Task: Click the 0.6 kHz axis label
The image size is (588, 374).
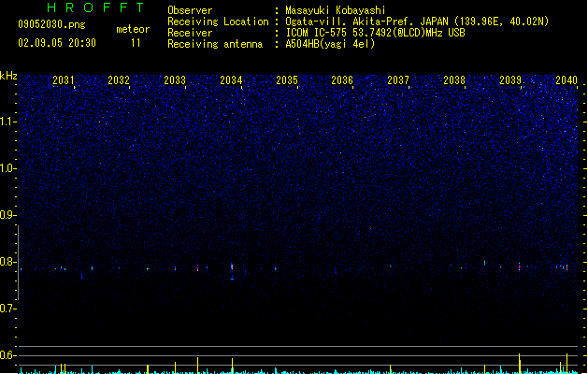Action: (x=8, y=355)
